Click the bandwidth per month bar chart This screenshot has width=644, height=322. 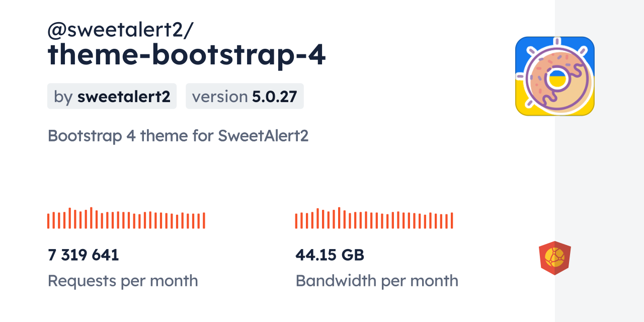coord(374,218)
